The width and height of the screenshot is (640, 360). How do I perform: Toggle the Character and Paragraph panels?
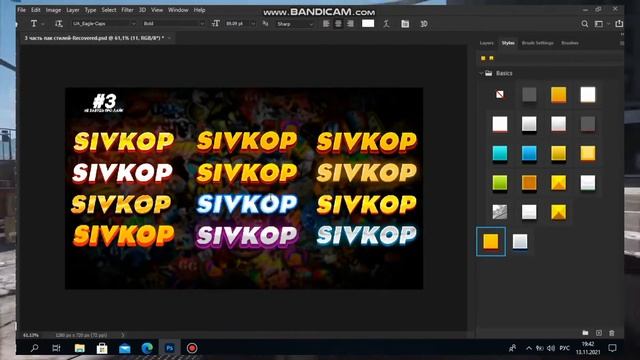tap(405, 24)
